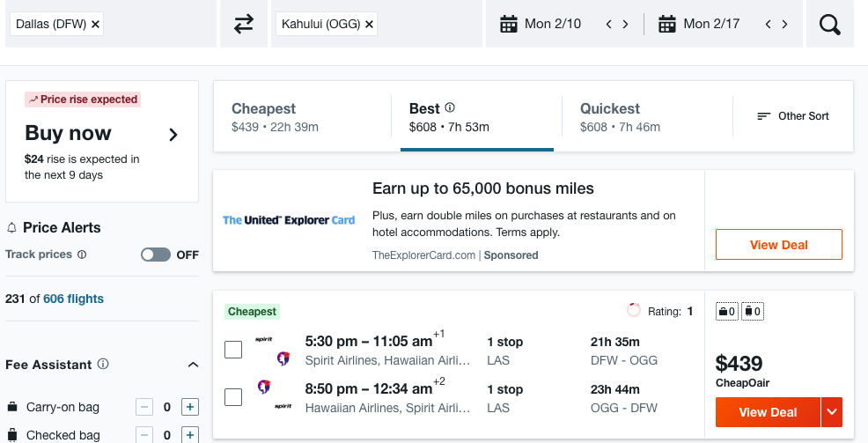Collapse the Fee Assistant section
Image resolution: width=868 pixels, height=443 pixels.
[x=193, y=365]
